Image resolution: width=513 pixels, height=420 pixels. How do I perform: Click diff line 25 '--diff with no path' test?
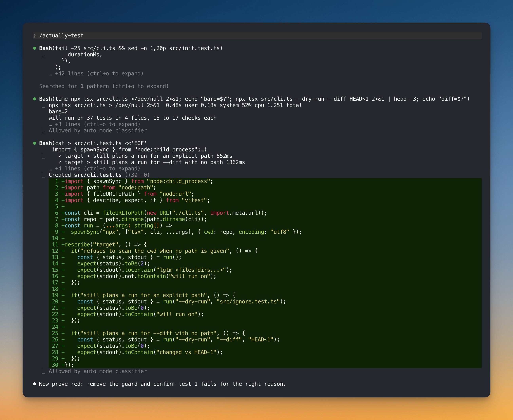point(265,333)
